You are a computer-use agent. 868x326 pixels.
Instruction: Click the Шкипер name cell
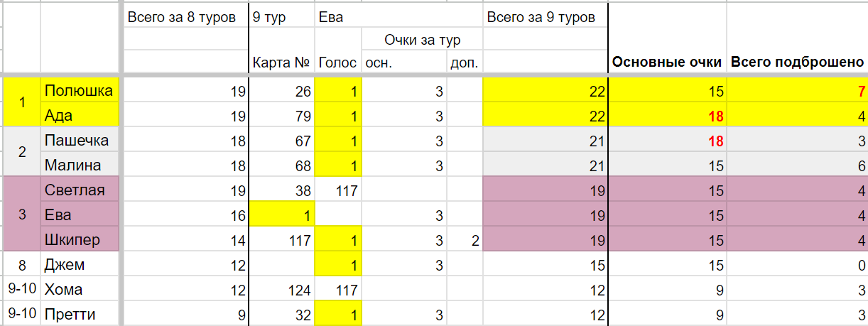tap(80, 240)
